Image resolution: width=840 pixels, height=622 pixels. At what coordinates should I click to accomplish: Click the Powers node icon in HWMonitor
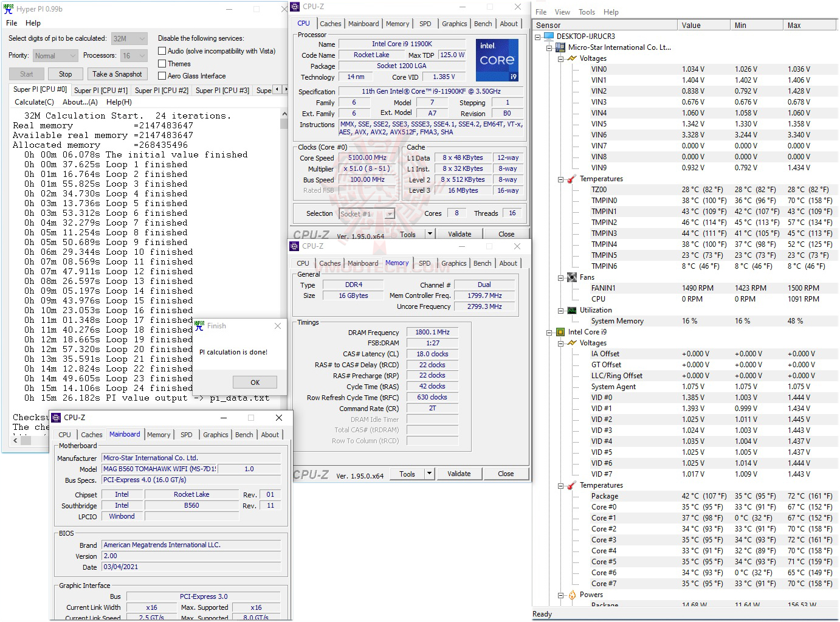pos(571,595)
